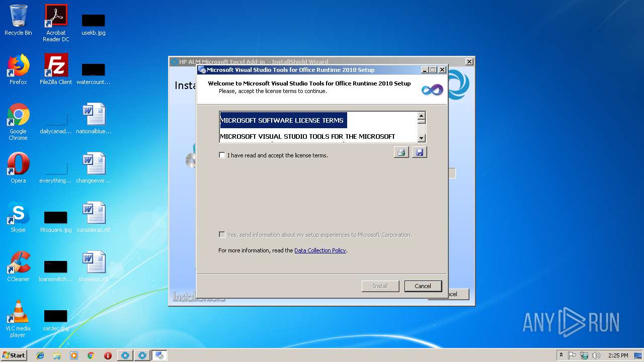Open the Start menu
The width and height of the screenshot is (644, 362).
click(14, 355)
